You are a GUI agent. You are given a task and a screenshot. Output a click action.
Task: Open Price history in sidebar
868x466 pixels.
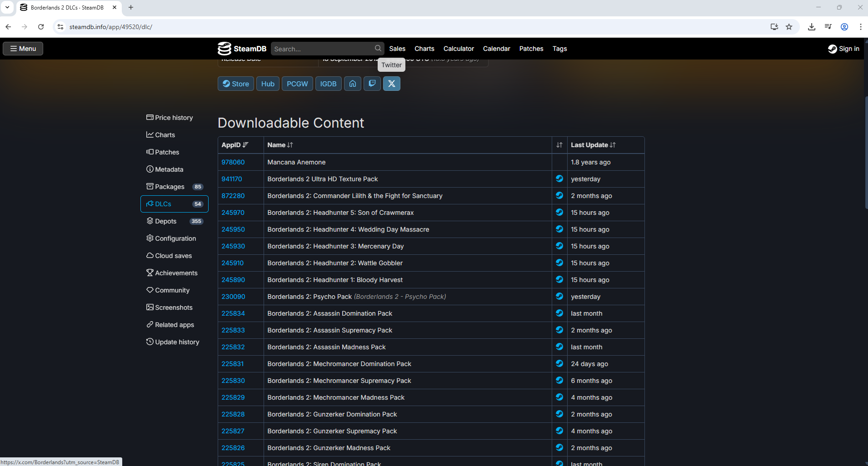tap(175, 118)
